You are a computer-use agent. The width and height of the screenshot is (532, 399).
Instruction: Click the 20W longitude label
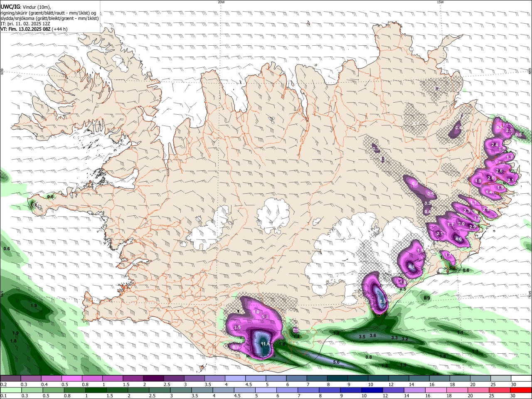point(221,2)
